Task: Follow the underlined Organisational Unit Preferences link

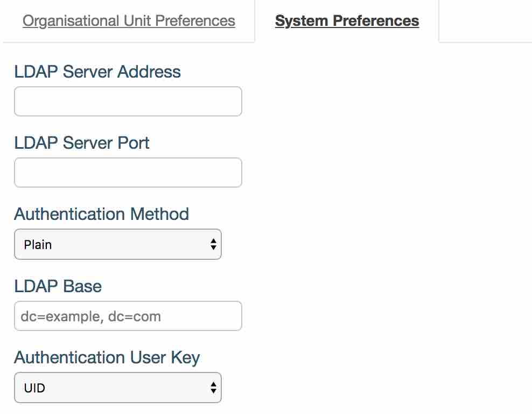Action: click(x=129, y=22)
